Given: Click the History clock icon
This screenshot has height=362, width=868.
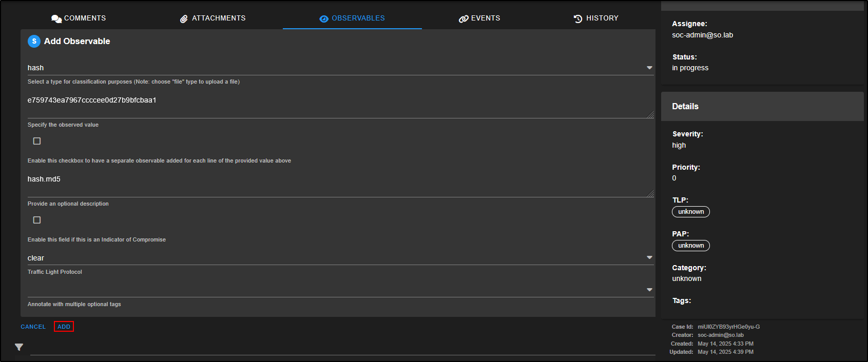Looking at the screenshot, I should [x=578, y=18].
